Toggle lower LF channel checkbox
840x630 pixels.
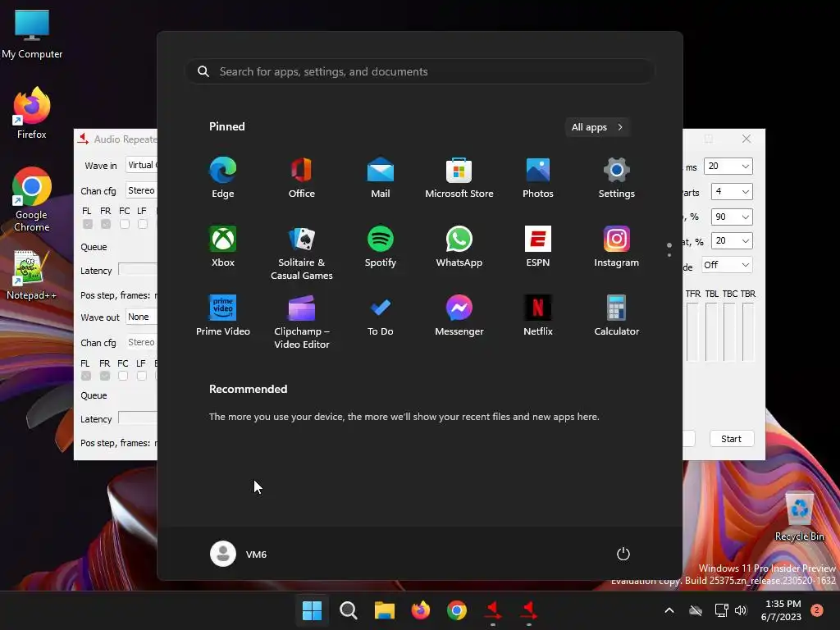[141, 376]
